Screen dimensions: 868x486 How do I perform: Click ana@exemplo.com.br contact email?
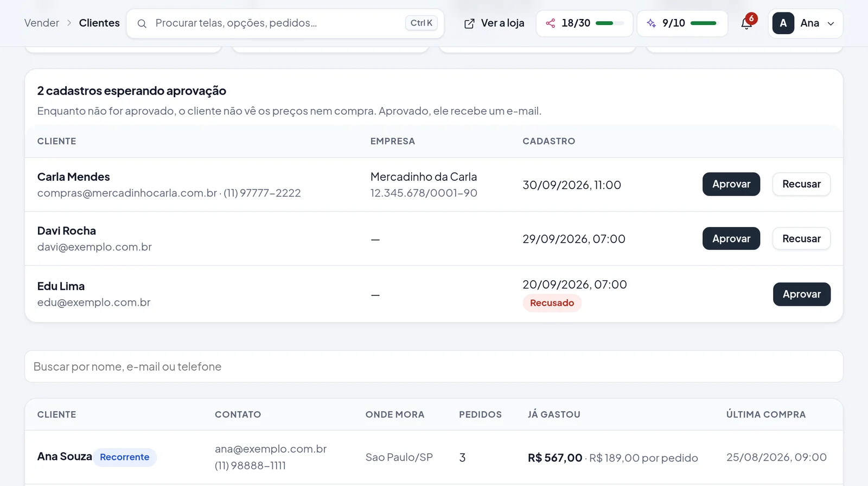[x=271, y=449]
